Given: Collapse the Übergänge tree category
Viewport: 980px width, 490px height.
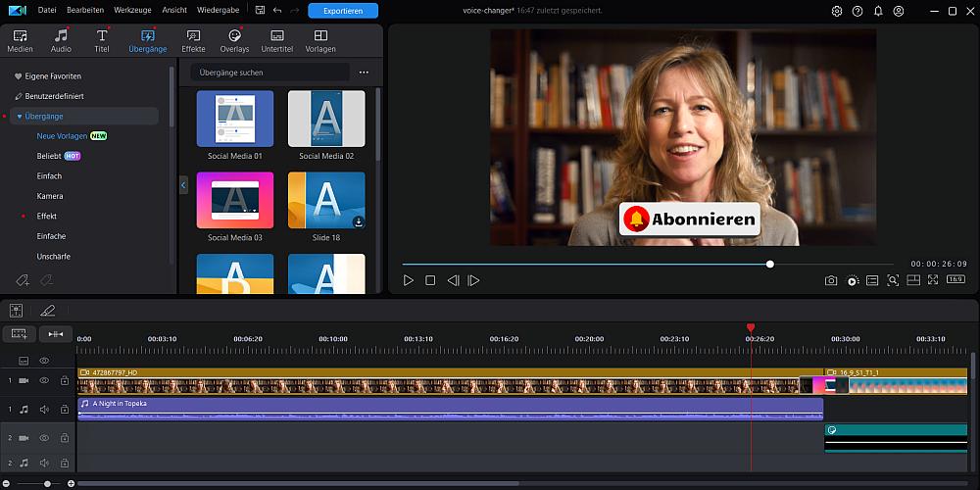Looking at the screenshot, I should pyautogui.click(x=20, y=117).
